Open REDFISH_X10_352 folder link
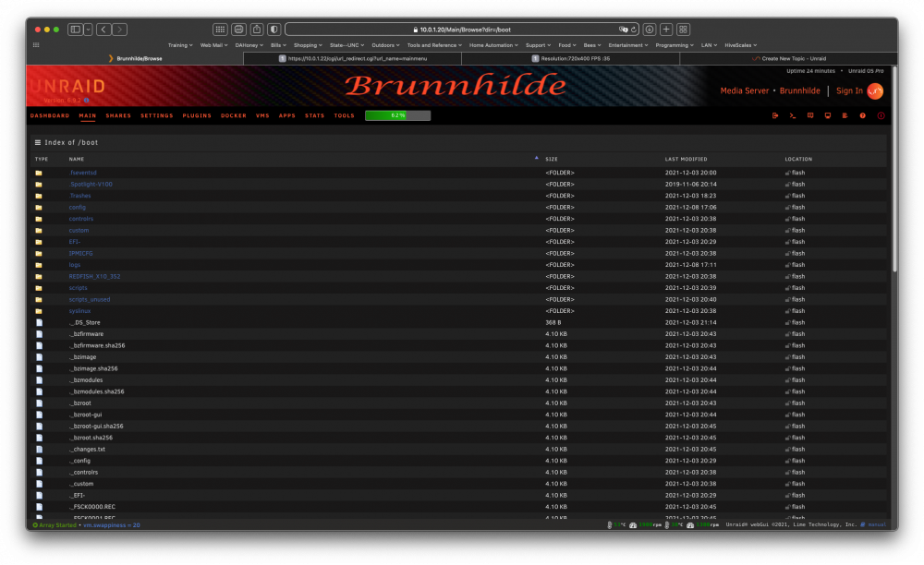 click(x=94, y=277)
